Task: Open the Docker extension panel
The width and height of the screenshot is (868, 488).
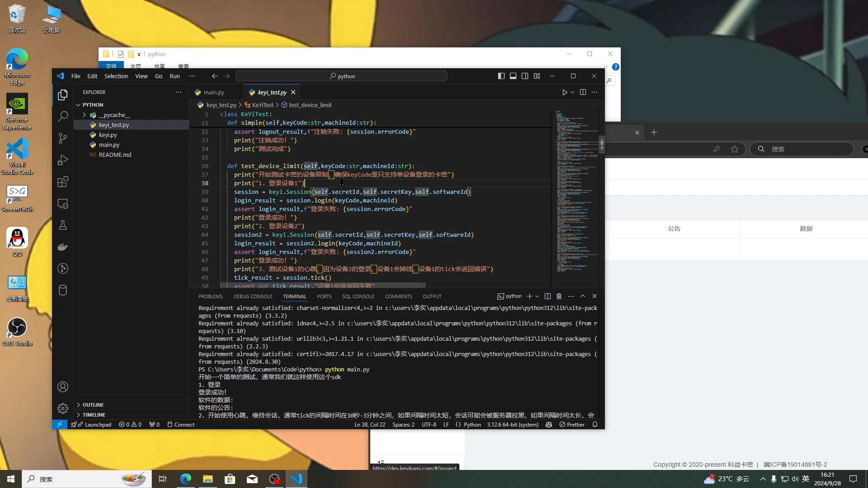Action: coord(63,247)
